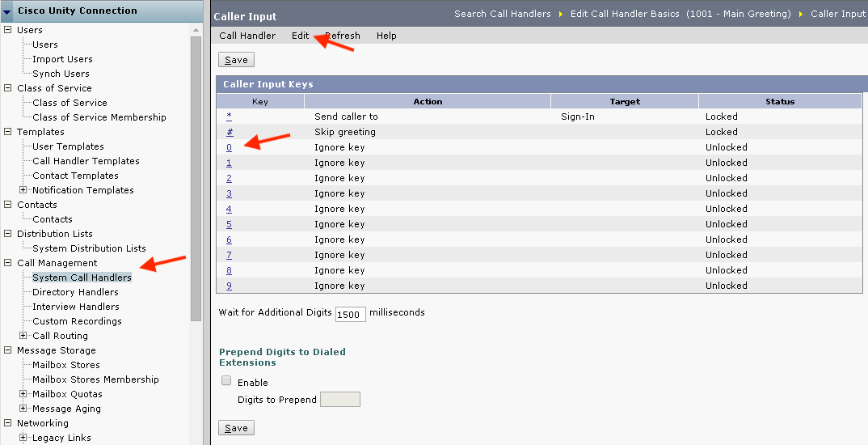Open the 3 key link
This screenshot has width=868, height=445.
coord(230,193)
